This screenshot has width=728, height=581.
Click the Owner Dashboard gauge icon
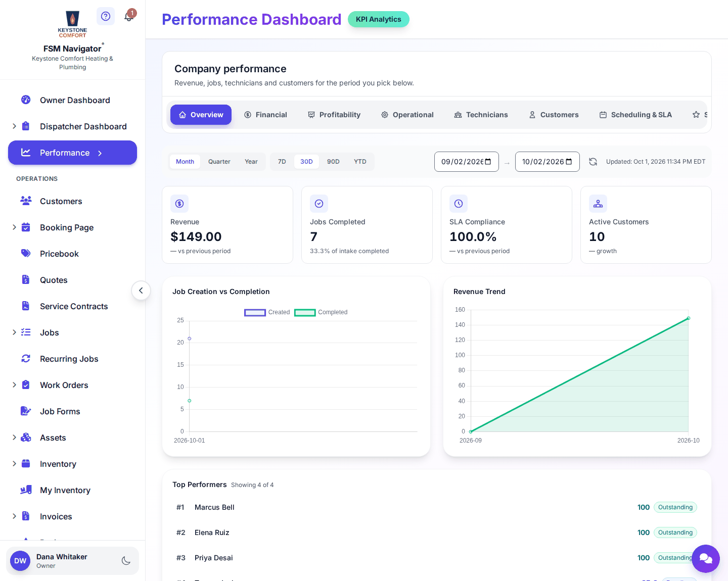click(26, 100)
